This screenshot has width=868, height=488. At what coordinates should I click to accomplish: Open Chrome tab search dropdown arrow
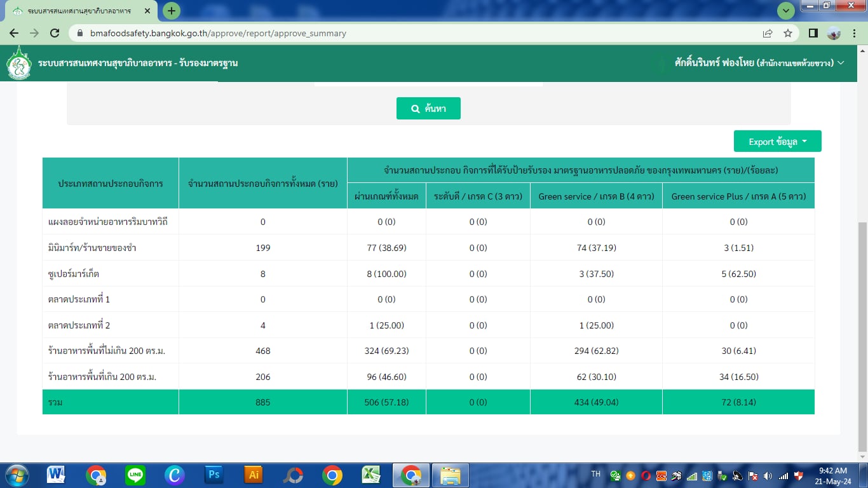pos(786,11)
